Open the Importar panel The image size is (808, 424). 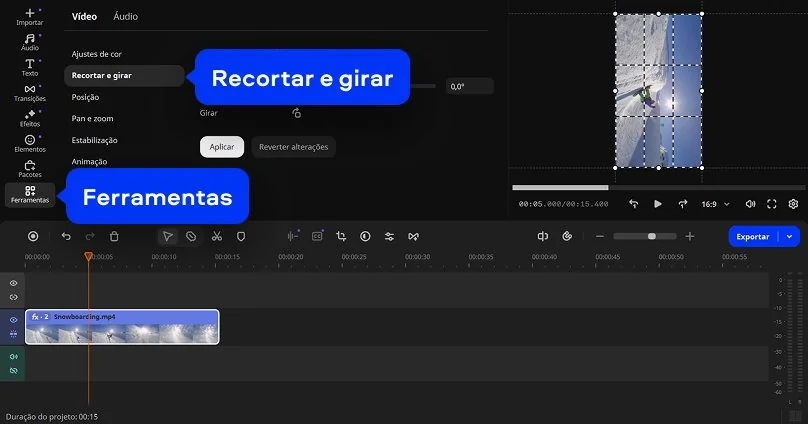click(29, 17)
